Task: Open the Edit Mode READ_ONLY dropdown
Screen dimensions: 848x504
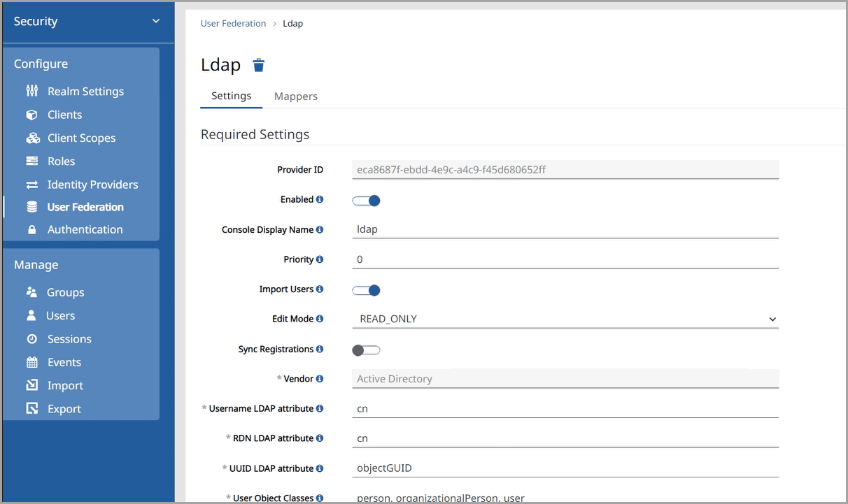Action: (565, 319)
